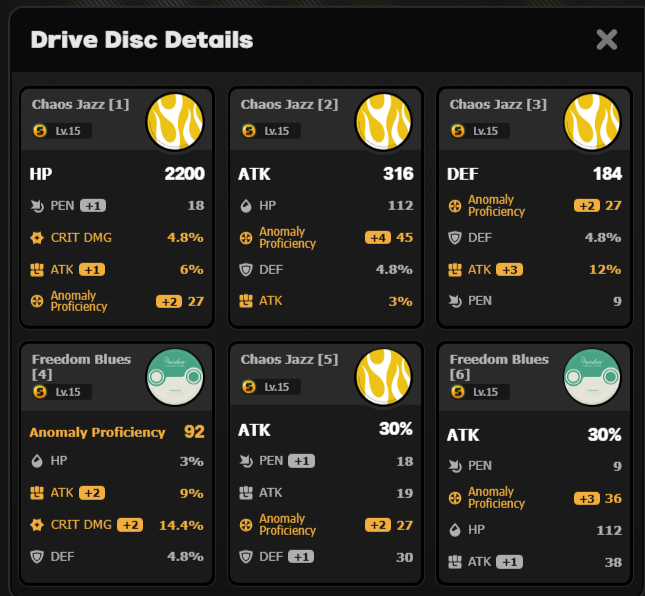Click the Freedom Blues [6] disc image

coord(592,377)
